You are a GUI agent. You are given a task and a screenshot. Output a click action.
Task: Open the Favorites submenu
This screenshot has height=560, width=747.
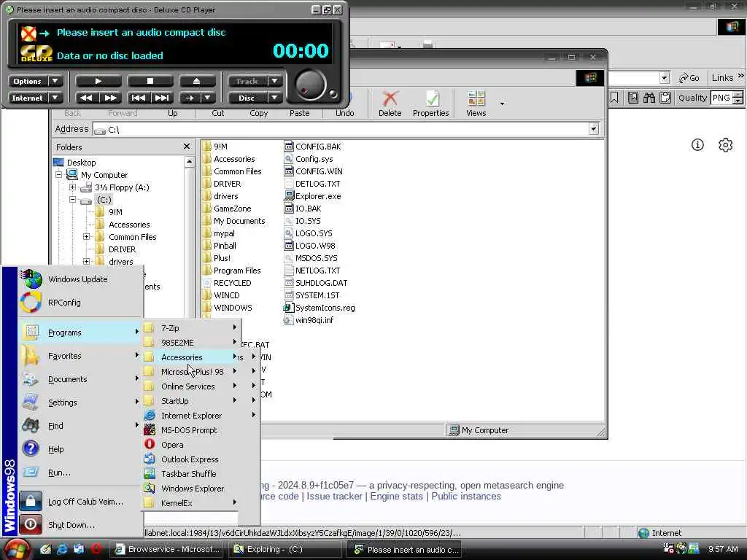tap(81, 356)
